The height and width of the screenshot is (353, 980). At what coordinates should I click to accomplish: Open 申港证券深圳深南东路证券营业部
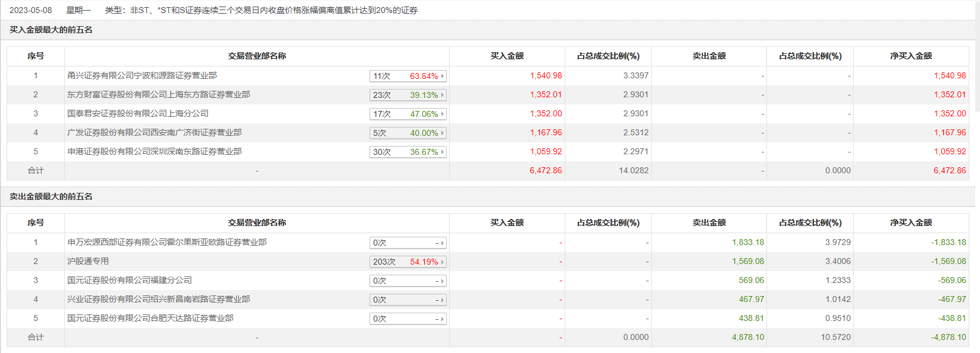(x=154, y=151)
